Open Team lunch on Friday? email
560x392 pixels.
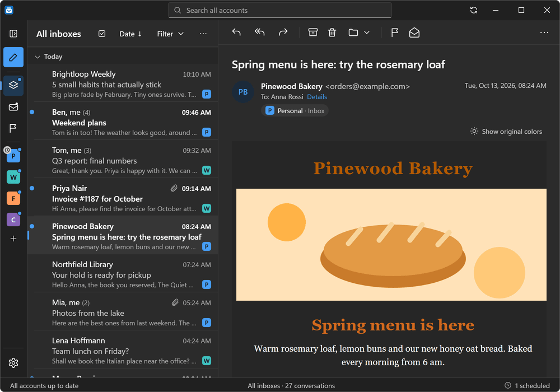click(x=123, y=350)
